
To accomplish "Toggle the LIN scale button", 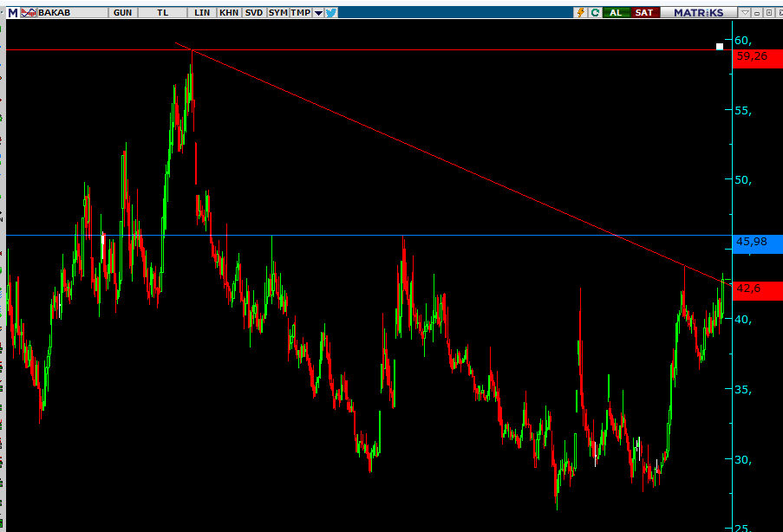I will pyautogui.click(x=202, y=12).
